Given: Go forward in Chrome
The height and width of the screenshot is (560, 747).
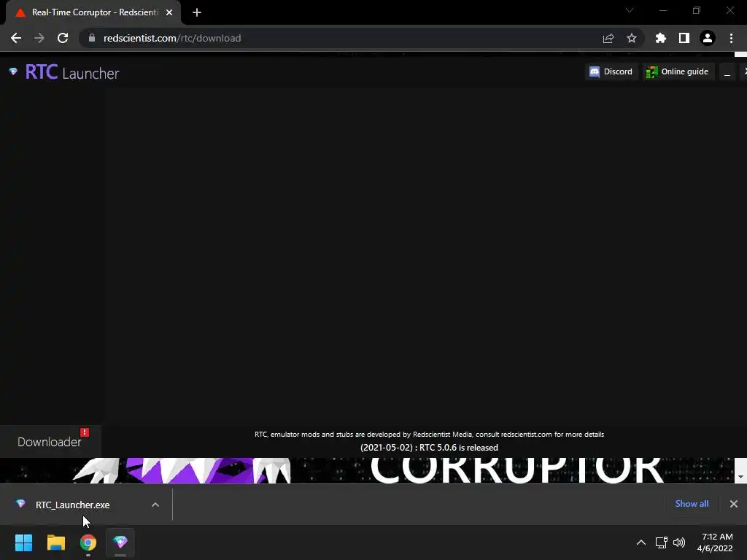Looking at the screenshot, I should point(39,38).
